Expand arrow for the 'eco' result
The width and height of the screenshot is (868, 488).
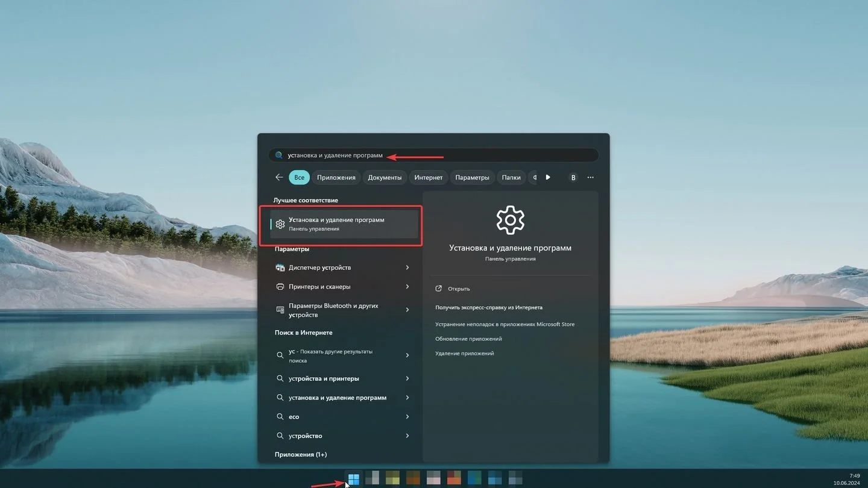pyautogui.click(x=407, y=417)
